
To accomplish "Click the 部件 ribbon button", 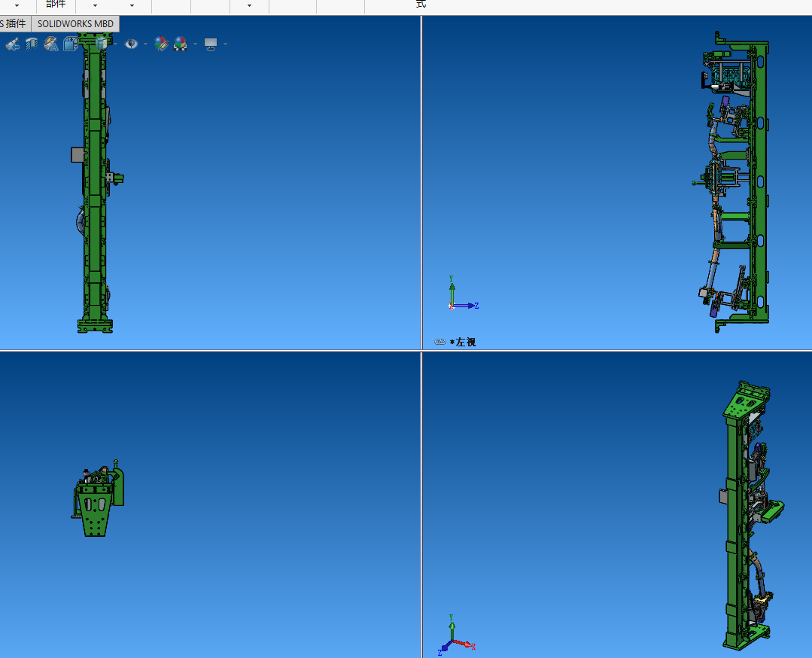I will (56, 5).
